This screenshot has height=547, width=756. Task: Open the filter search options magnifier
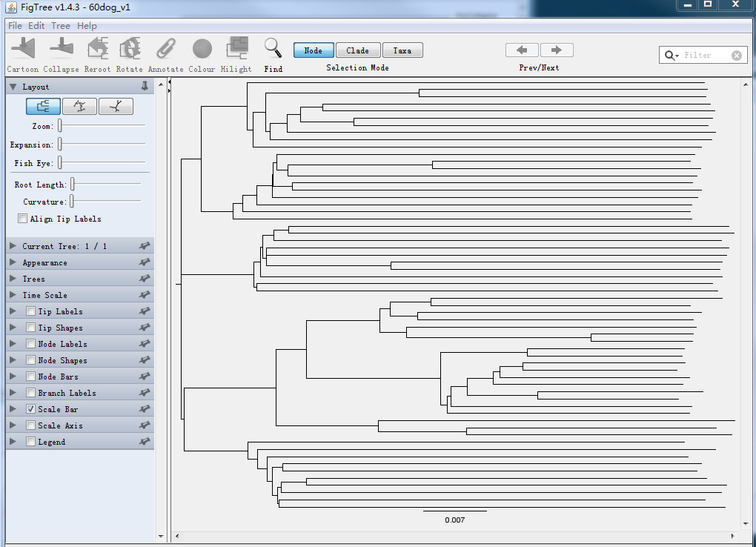click(x=671, y=56)
